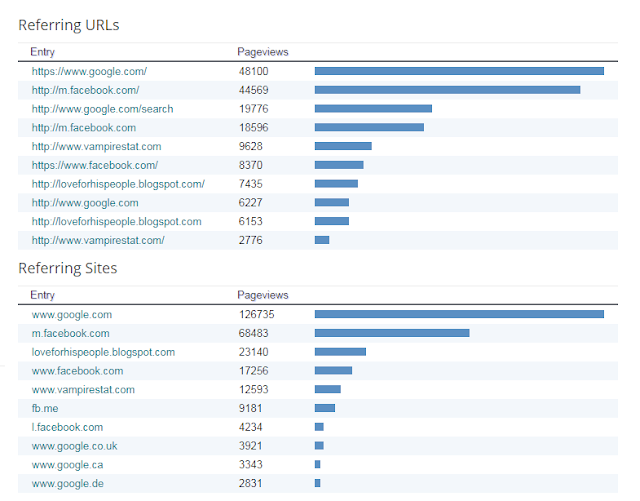The image size is (640, 501).
Task: Click the bar next to www.google.com 126735
Action: tap(459, 314)
